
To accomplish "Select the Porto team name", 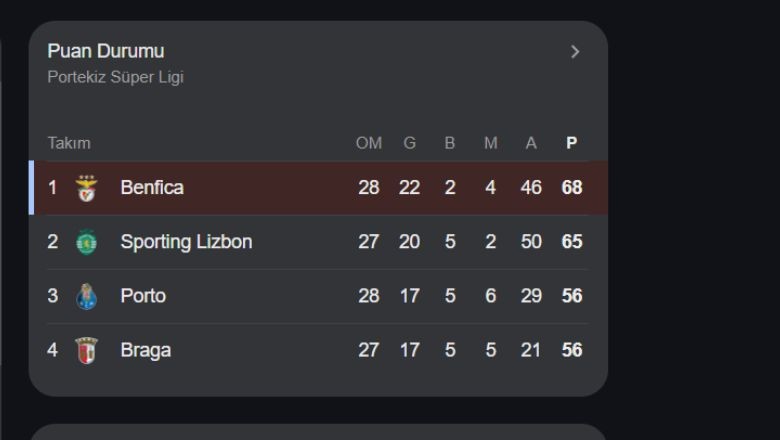I will [143, 296].
